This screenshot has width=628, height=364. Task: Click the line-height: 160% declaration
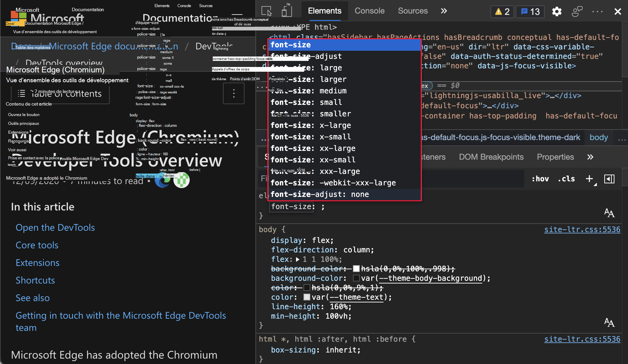(311, 306)
